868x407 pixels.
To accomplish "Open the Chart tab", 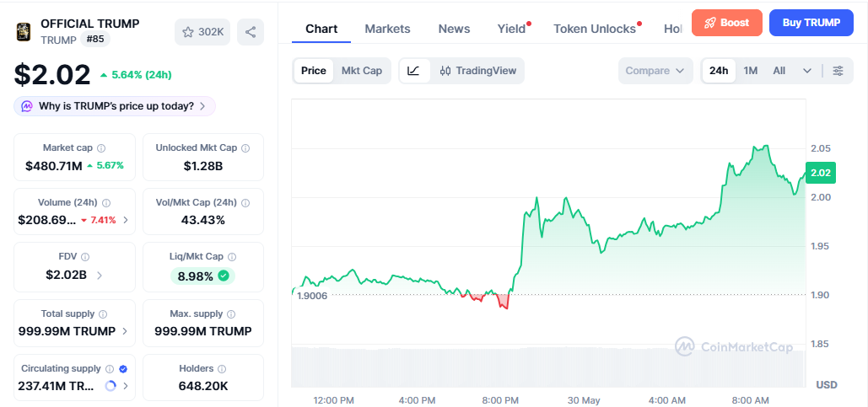I will coord(321,29).
